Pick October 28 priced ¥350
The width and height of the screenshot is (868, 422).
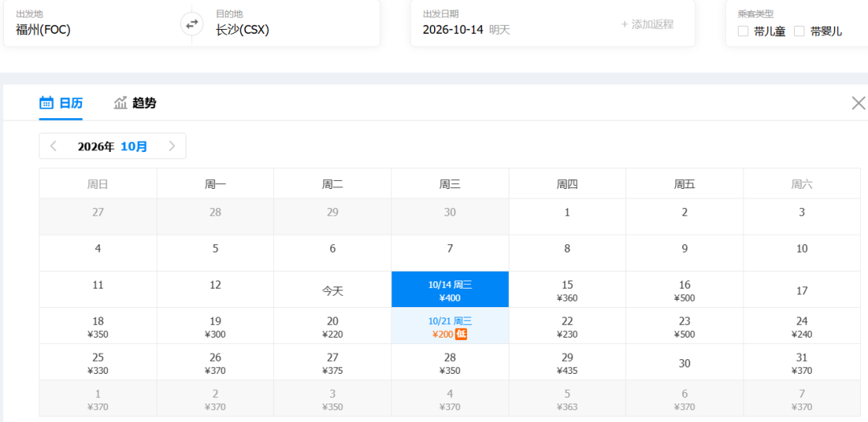point(450,363)
